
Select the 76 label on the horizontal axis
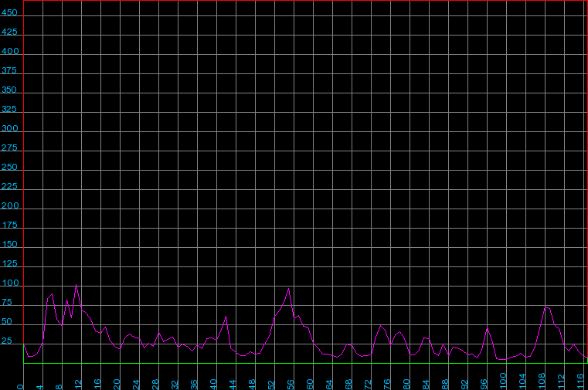coord(387,385)
